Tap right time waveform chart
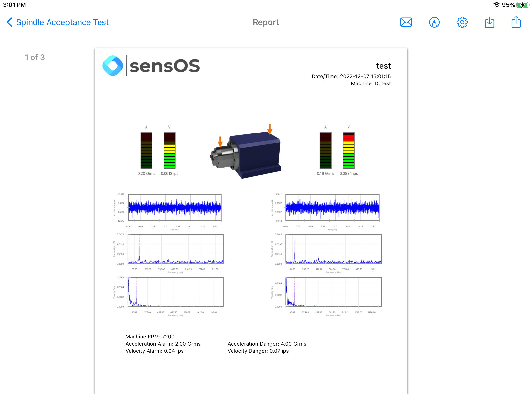532x399 pixels. tap(332, 207)
